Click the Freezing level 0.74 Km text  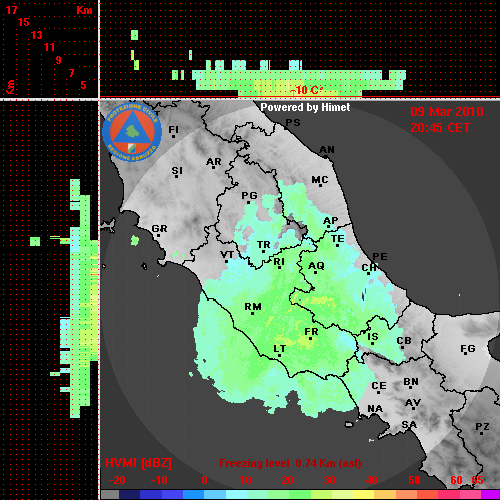pos(290,463)
